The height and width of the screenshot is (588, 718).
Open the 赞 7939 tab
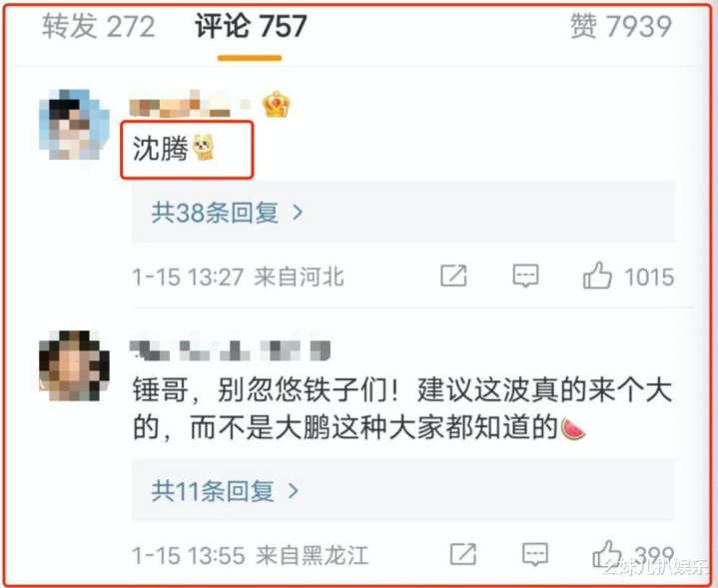621,26
